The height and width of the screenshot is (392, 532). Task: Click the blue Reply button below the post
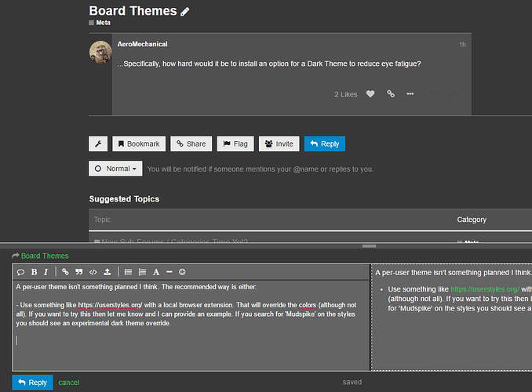coord(325,143)
